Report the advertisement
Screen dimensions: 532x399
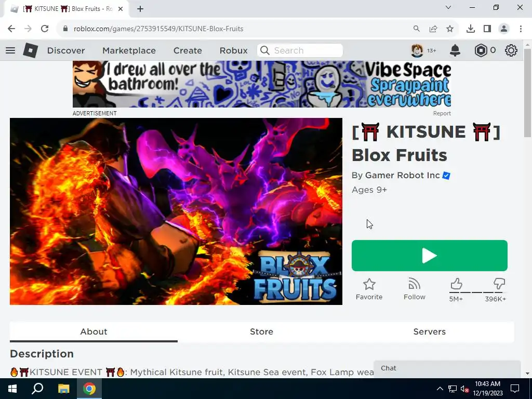coord(442,113)
